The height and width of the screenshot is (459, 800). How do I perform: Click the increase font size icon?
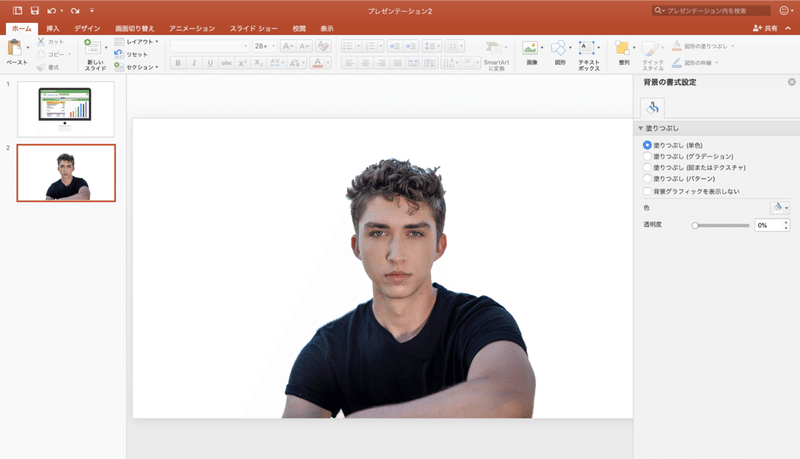point(288,46)
